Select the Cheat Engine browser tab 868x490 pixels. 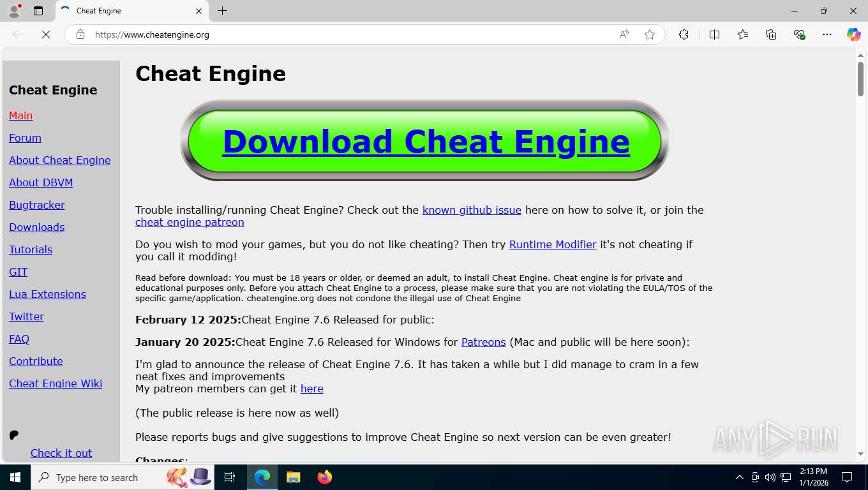tap(132, 11)
